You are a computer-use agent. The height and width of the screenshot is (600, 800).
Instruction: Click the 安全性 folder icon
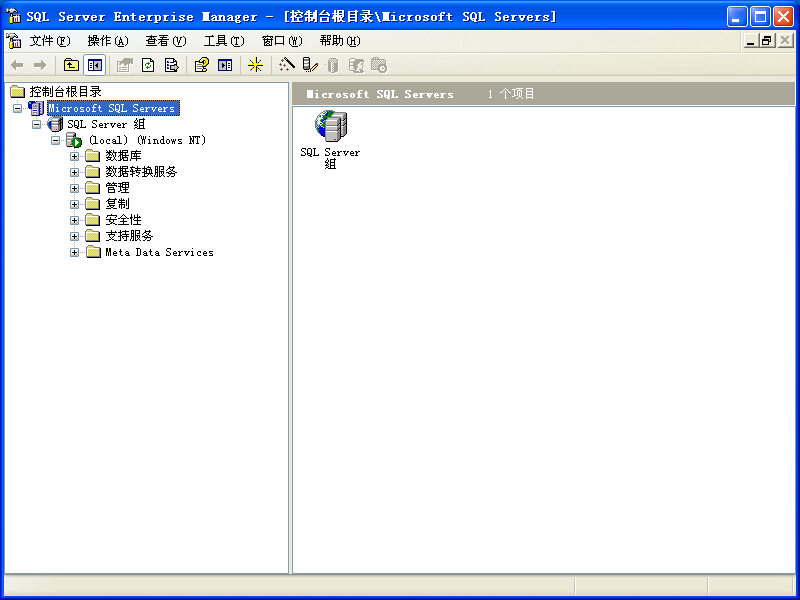point(92,220)
